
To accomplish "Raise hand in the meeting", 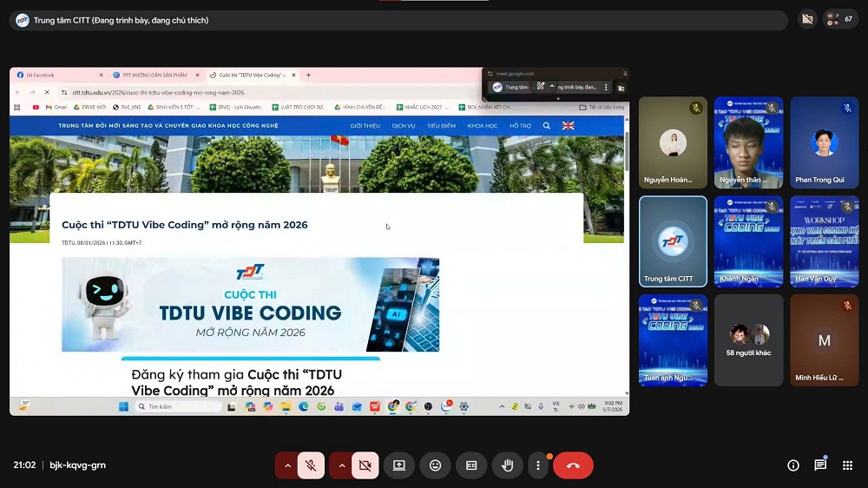I will pyautogui.click(x=507, y=465).
